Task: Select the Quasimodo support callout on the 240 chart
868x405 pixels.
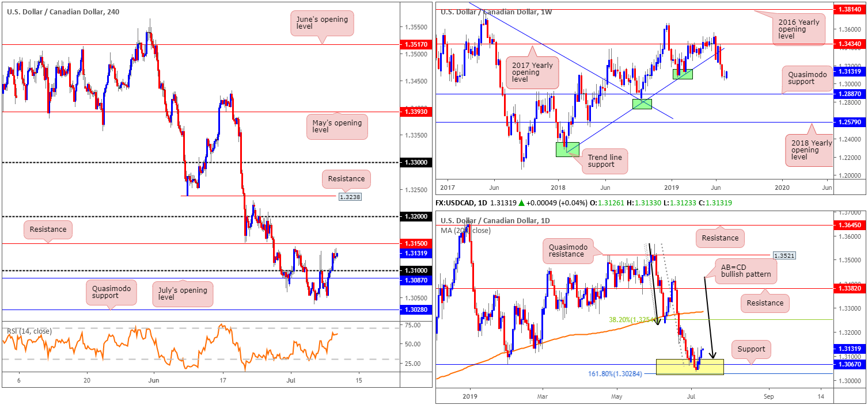Action: 111,292
